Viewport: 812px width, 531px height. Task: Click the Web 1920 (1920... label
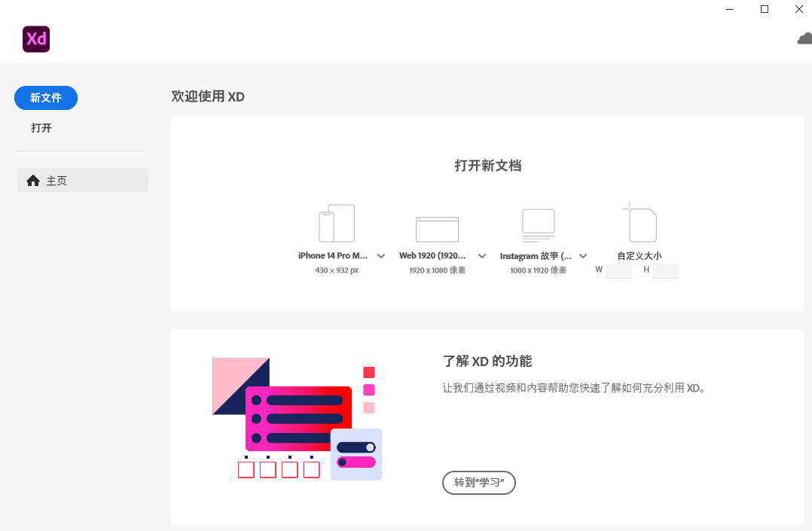[x=432, y=256]
